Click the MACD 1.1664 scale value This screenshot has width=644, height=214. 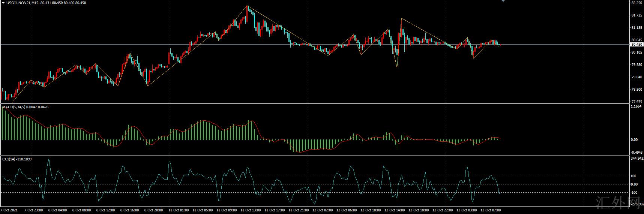pyautogui.click(x=636, y=107)
